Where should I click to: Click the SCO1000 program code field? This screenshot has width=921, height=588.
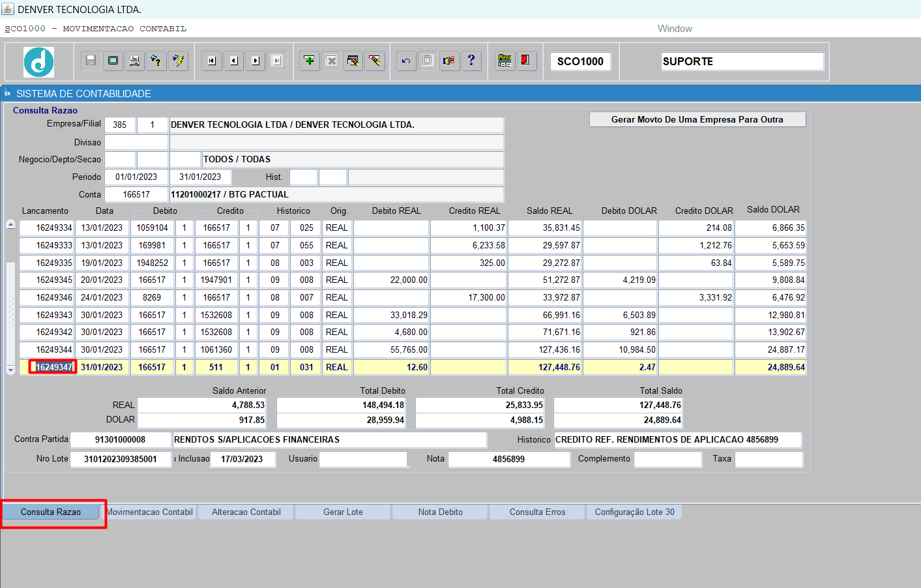tap(580, 61)
